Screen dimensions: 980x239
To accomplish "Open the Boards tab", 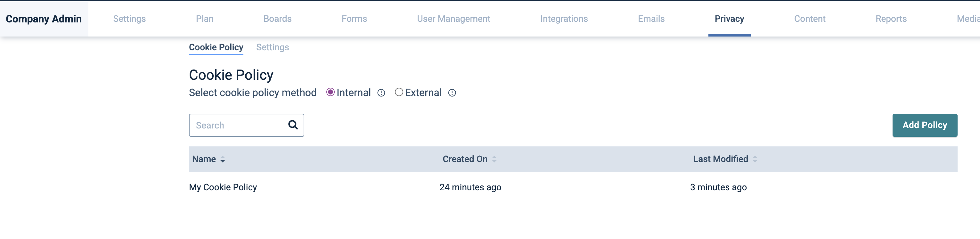I will point(277,19).
